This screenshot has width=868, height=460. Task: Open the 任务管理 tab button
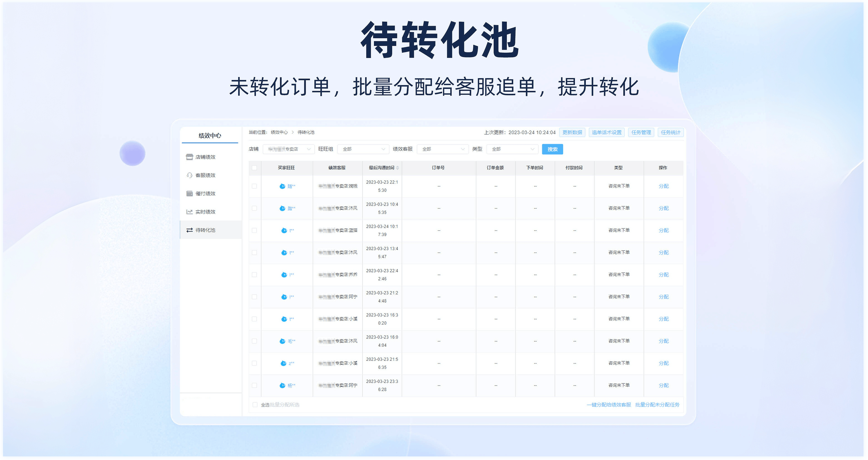click(641, 132)
